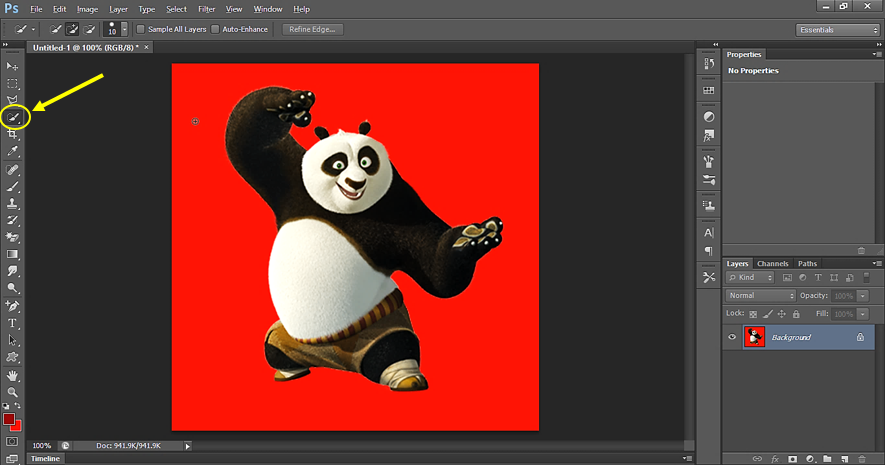886x467 pixels.
Task: Select the Move tool
Action: [x=12, y=66]
